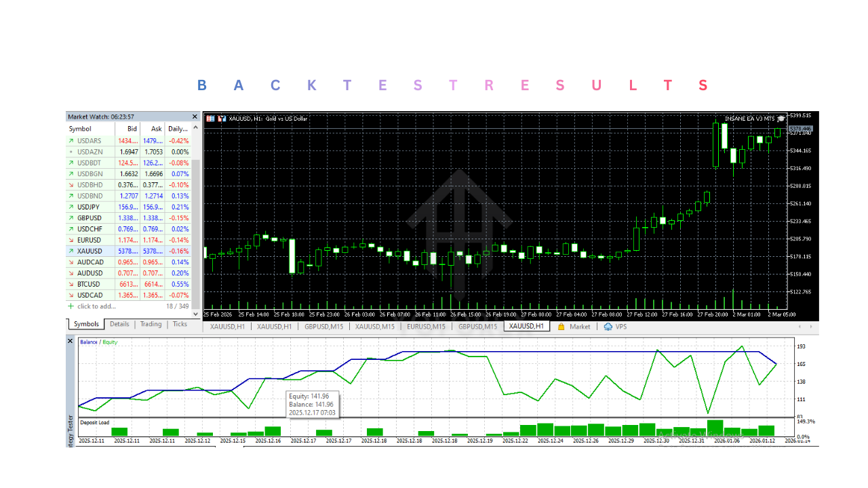Open the VPS cloud icon

click(608, 327)
